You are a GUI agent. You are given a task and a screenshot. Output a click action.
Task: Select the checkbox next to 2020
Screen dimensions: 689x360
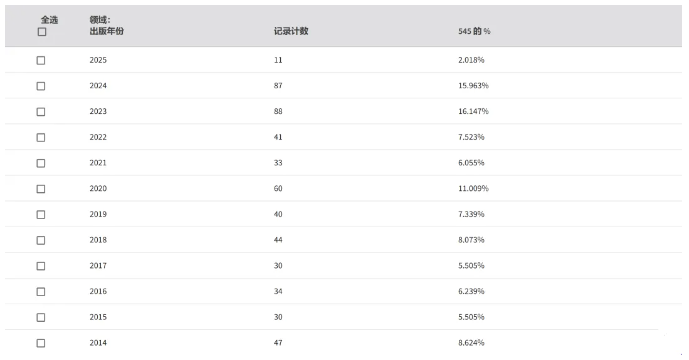[x=41, y=189]
